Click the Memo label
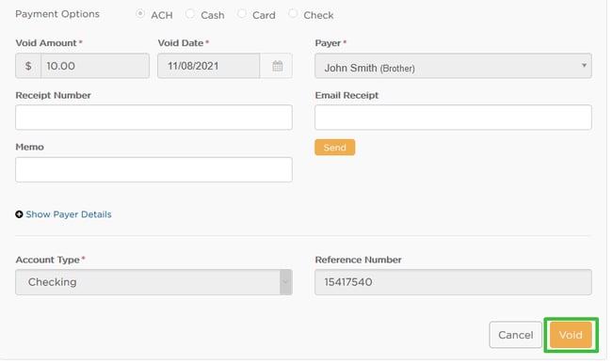Viewport: 612px width, 364px height. (30, 147)
